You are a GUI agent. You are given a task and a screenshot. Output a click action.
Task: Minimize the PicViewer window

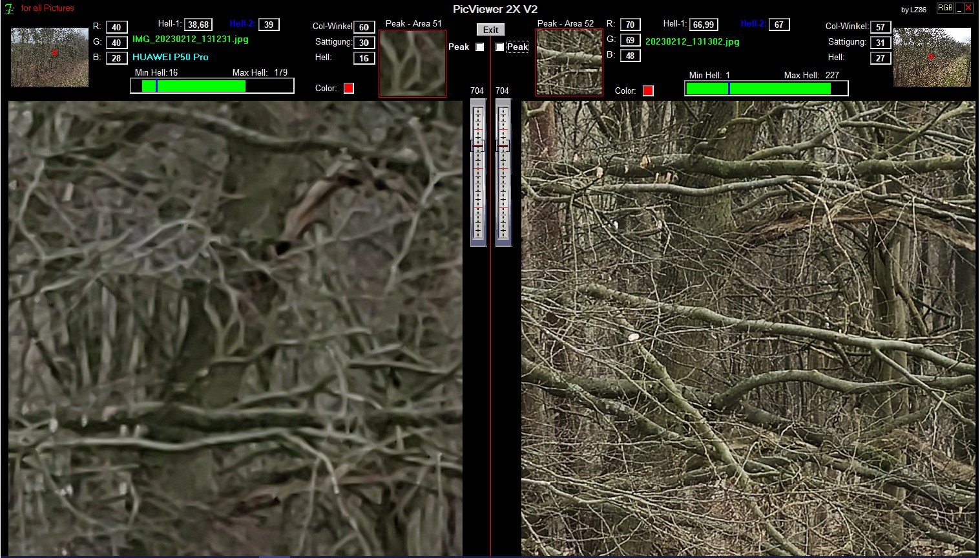959,8
